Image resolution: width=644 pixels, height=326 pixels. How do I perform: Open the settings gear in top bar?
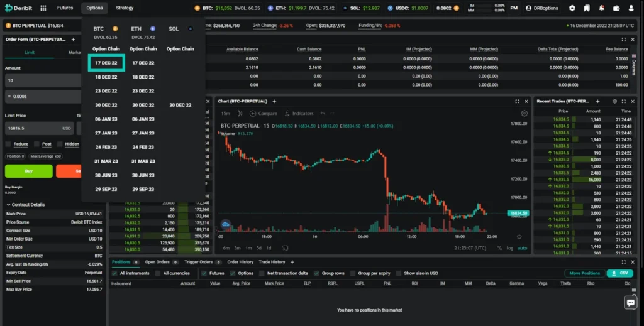click(x=572, y=8)
